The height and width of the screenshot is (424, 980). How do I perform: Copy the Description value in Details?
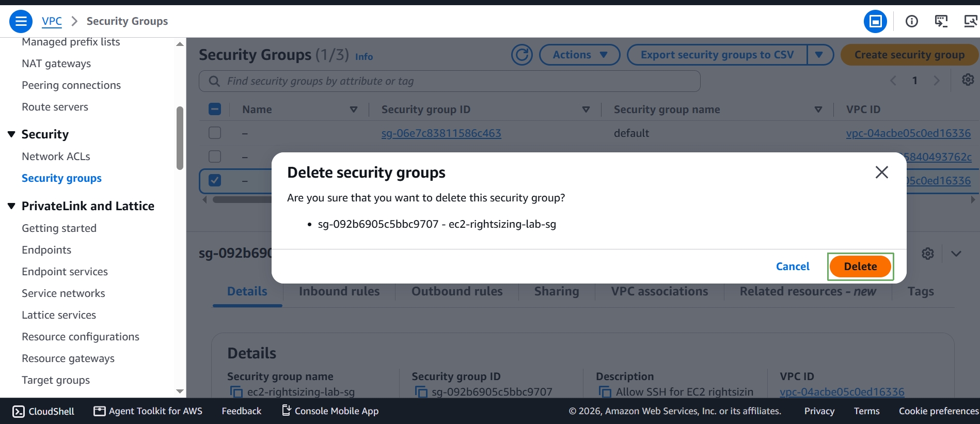(605, 392)
